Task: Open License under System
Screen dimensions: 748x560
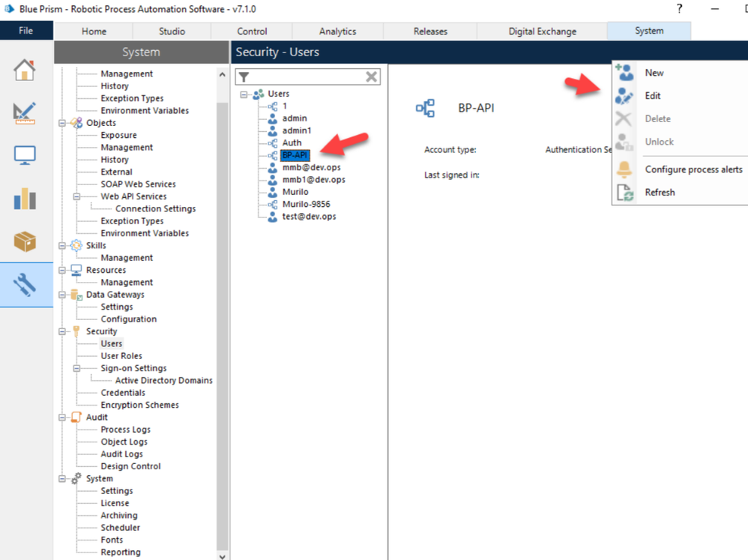Action: pos(115,503)
